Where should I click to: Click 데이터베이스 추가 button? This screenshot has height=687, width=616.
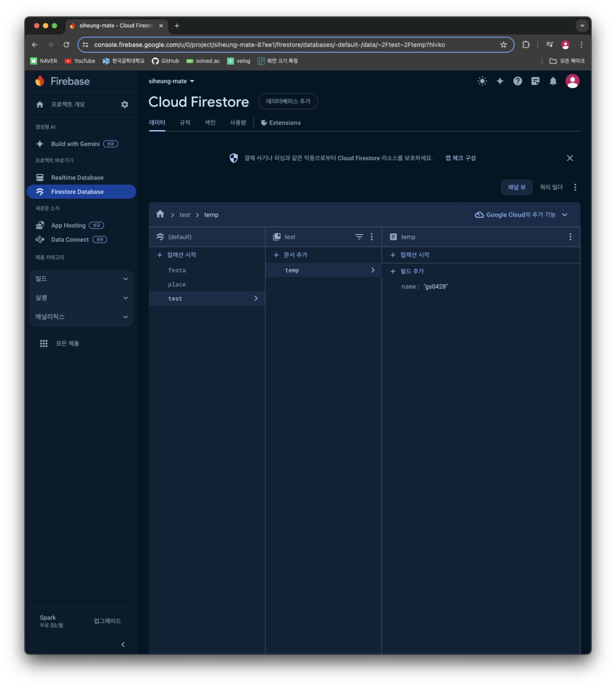[288, 101]
